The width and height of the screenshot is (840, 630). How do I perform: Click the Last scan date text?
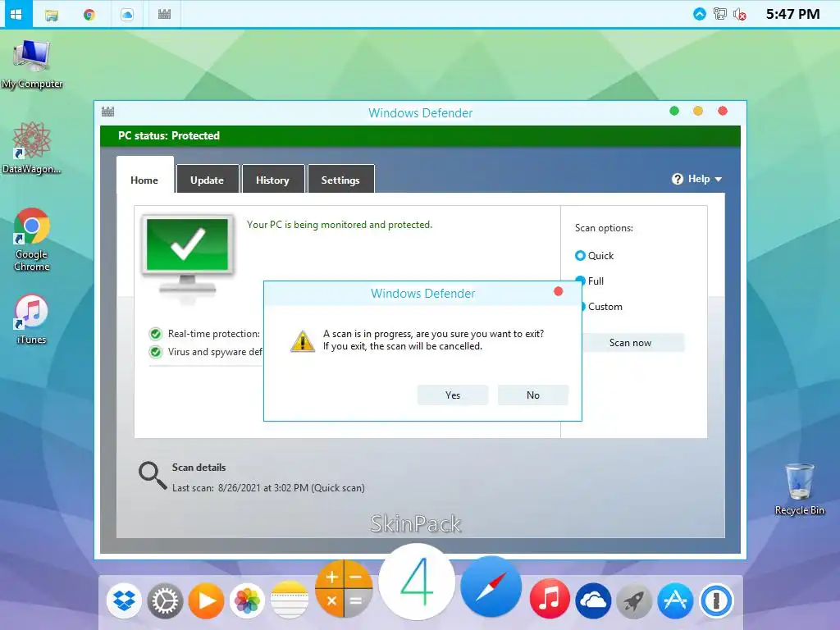click(268, 488)
